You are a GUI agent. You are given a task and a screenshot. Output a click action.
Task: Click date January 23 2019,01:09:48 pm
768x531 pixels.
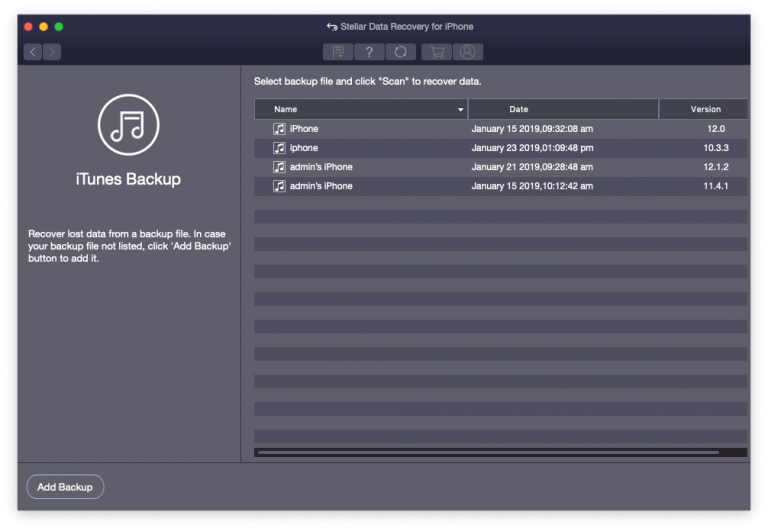pos(532,148)
